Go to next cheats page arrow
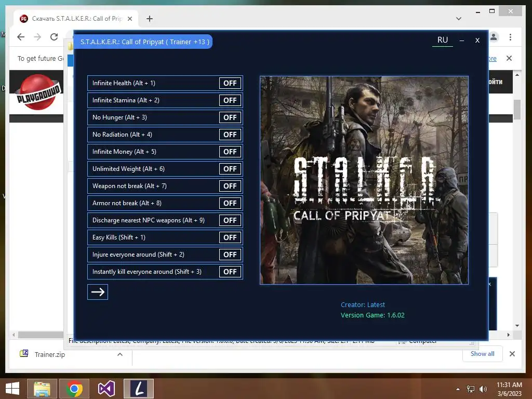 click(98, 292)
